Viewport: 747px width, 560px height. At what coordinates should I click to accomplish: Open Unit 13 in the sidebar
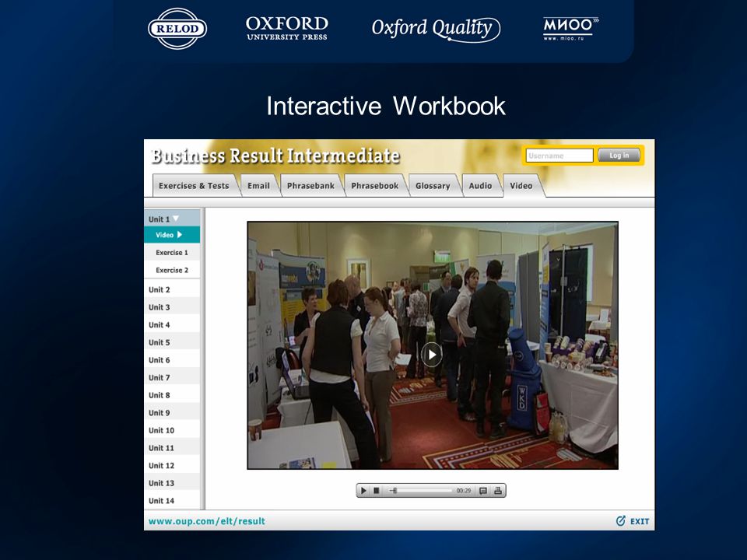click(x=172, y=483)
